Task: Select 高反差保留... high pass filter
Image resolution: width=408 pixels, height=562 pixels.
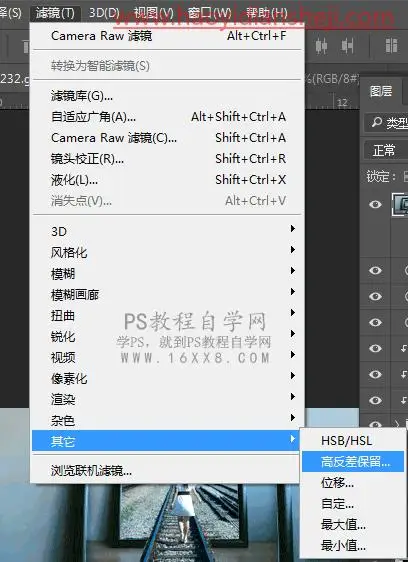Action: point(353,462)
